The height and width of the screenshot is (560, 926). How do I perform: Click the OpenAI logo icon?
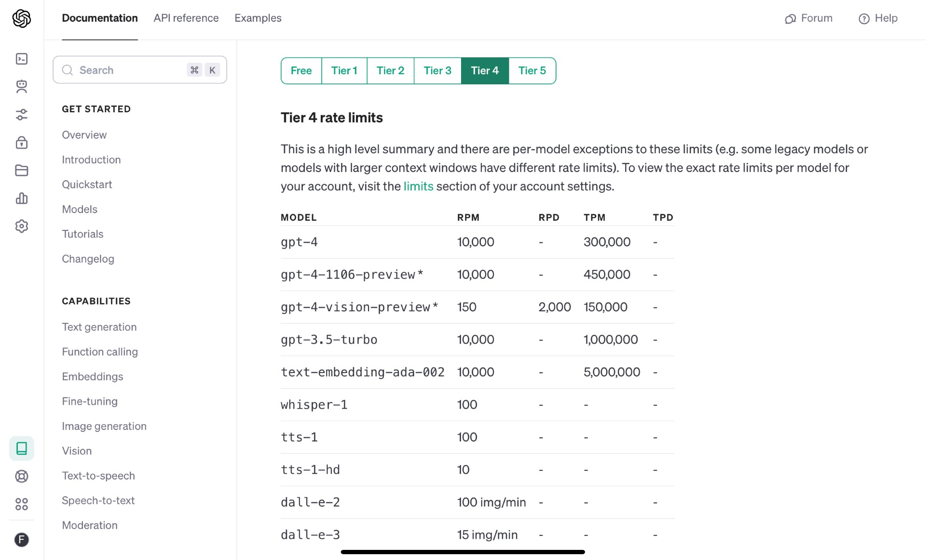tap(22, 18)
